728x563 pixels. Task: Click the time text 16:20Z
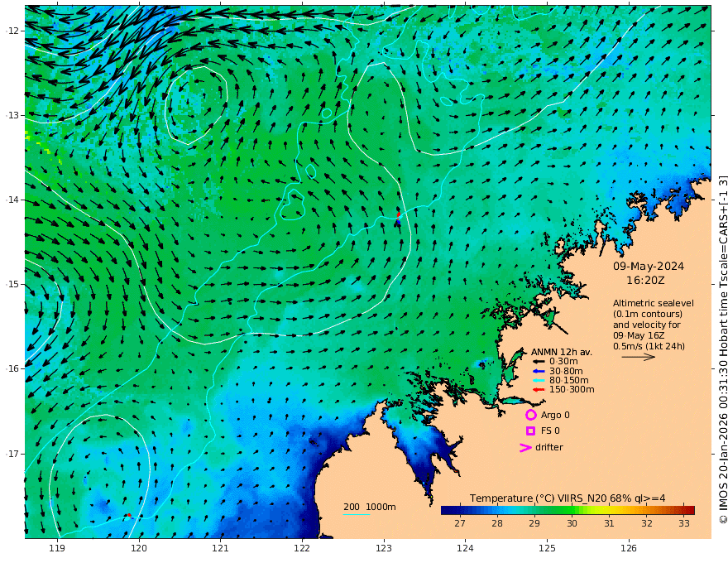coord(645,281)
